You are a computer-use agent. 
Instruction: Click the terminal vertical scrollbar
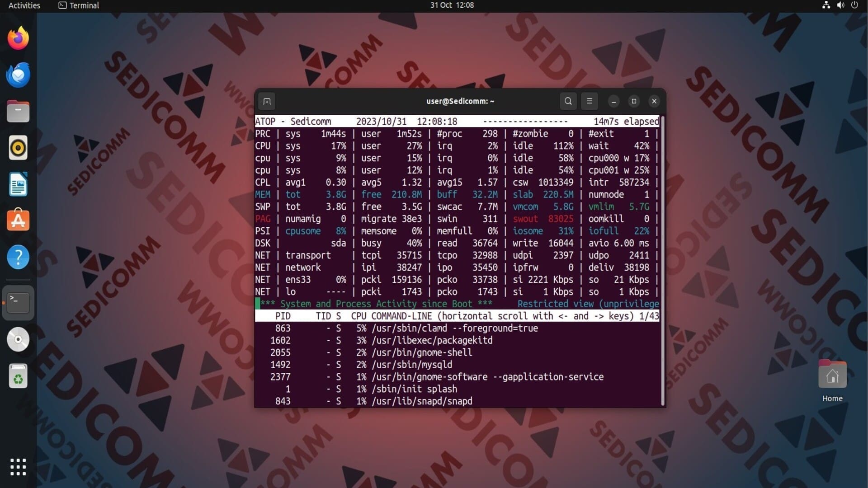tap(663, 261)
